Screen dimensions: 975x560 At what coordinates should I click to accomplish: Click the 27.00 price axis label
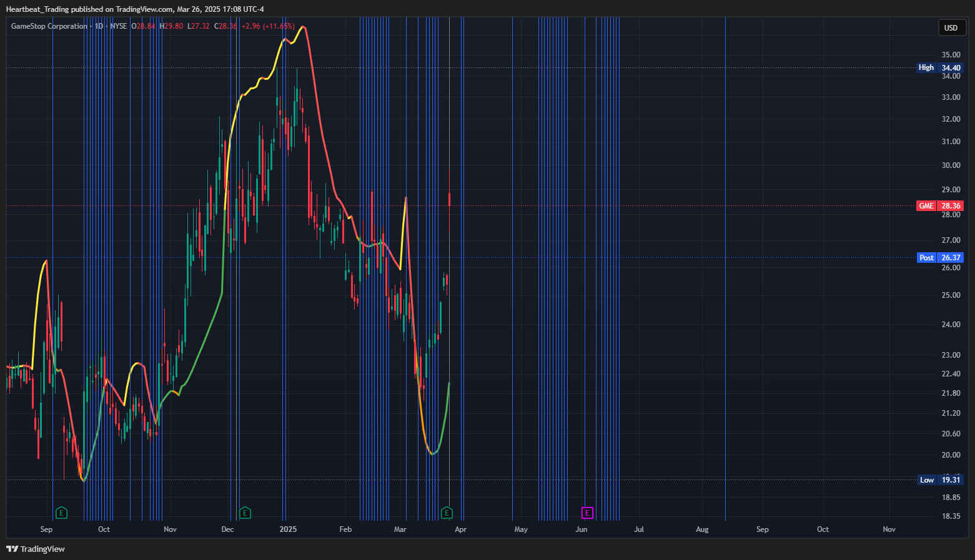pyautogui.click(x=951, y=240)
